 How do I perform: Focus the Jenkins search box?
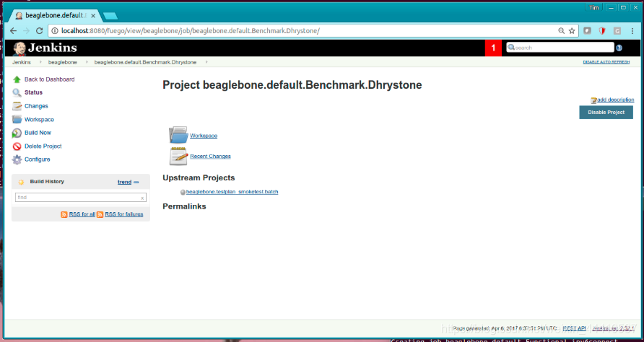[560, 48]
